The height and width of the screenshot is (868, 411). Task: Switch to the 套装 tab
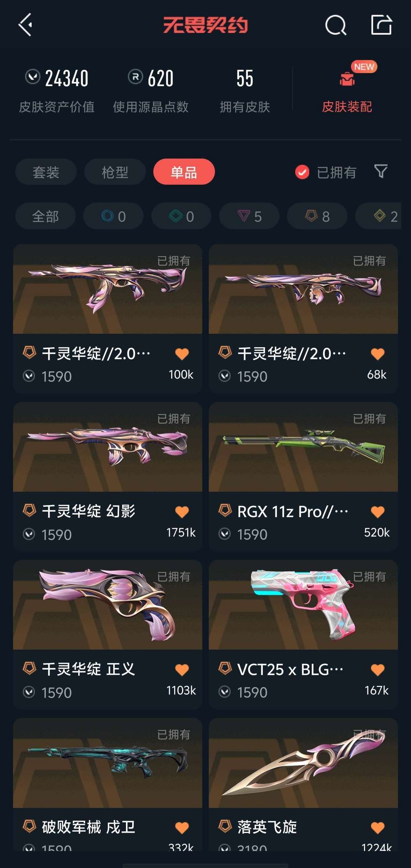(x=46, y=172)
